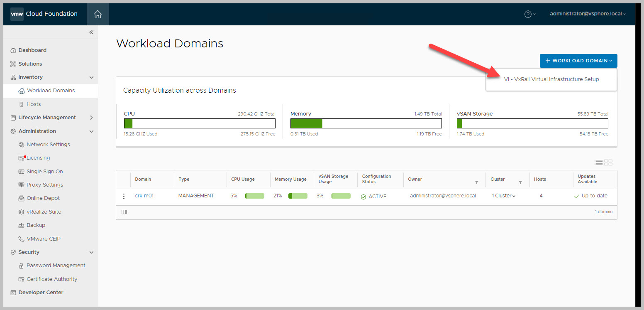The height and width of the screenshot is (310, 644).
Task: Select VI - VxRail Virtual Infrastructure Setup
Action: [x=551, y=79]
